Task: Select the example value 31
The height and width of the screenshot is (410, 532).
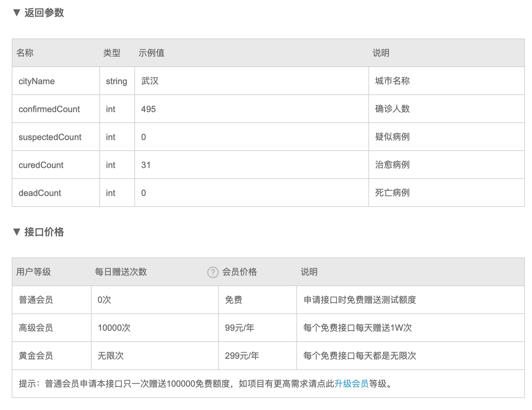Action: point(146,165)
